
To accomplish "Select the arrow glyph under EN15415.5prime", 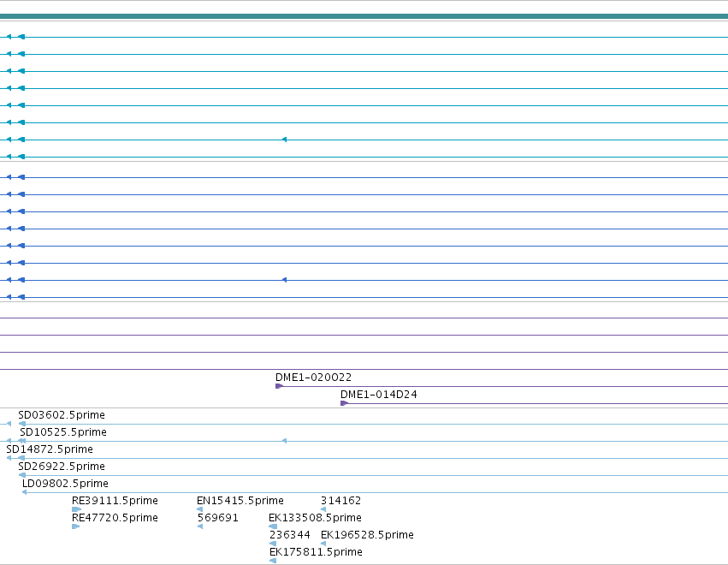I will pos(199,509).
